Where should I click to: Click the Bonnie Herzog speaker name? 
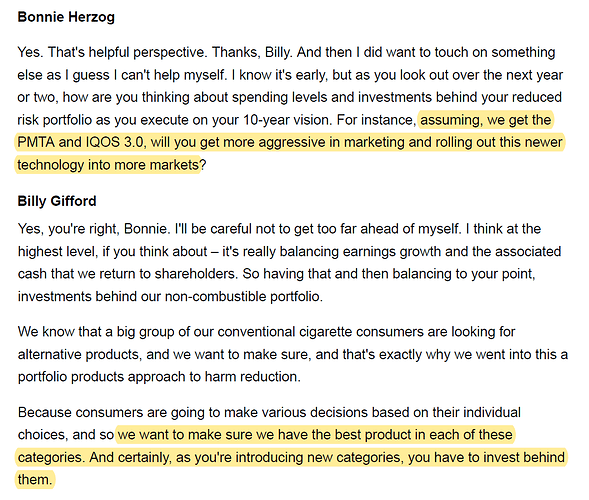point(66,17)
